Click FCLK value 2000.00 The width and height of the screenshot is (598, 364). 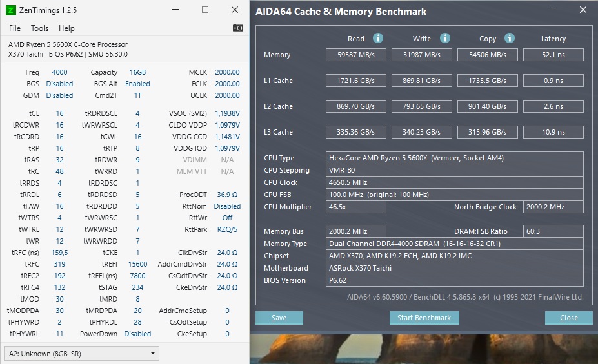click(227, 84)
